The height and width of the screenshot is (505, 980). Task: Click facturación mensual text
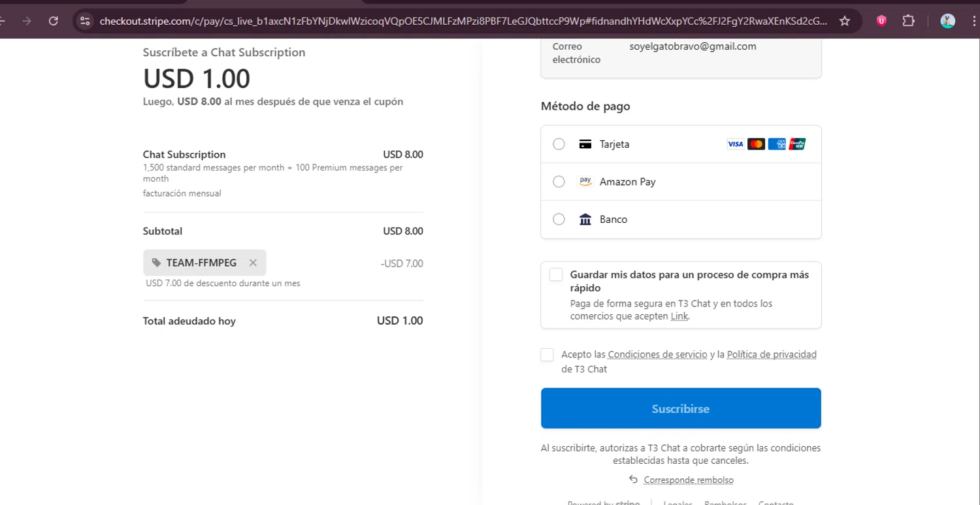182,193
